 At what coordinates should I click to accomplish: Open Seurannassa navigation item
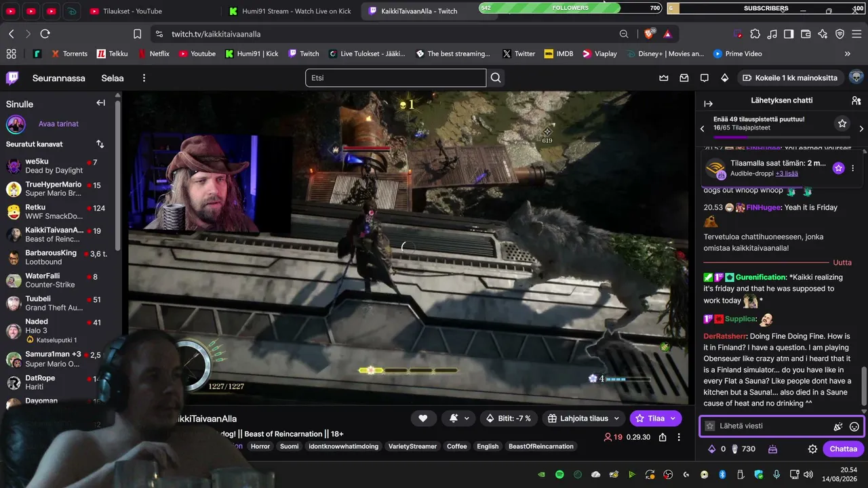coord(59,78)
